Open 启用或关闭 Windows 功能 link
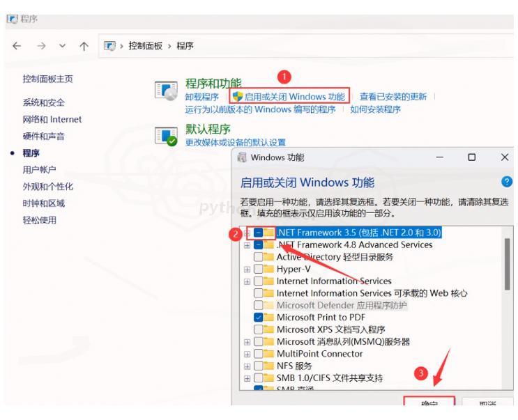 pyautogui.click(x=295, y=97)
